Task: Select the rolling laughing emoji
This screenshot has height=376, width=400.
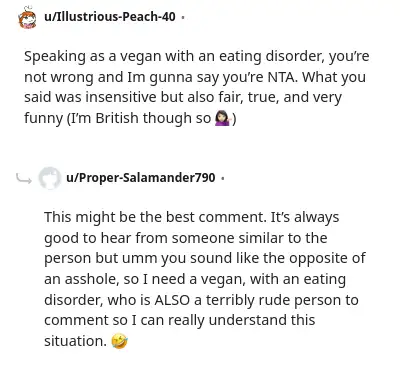Action: [x=119, y=341]
